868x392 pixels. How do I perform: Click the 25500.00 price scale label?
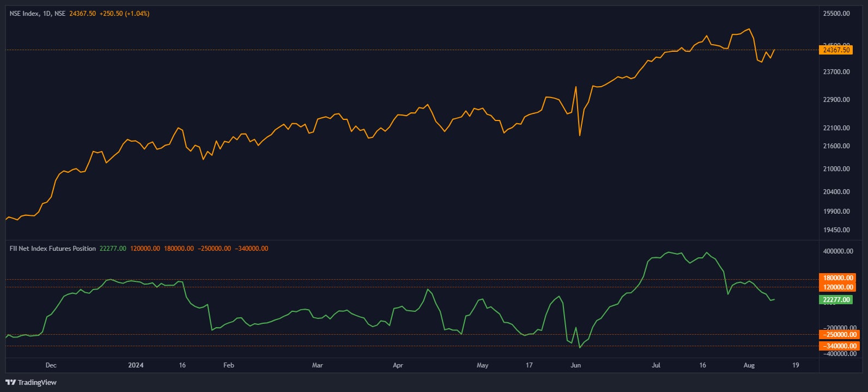coord(836,14)
